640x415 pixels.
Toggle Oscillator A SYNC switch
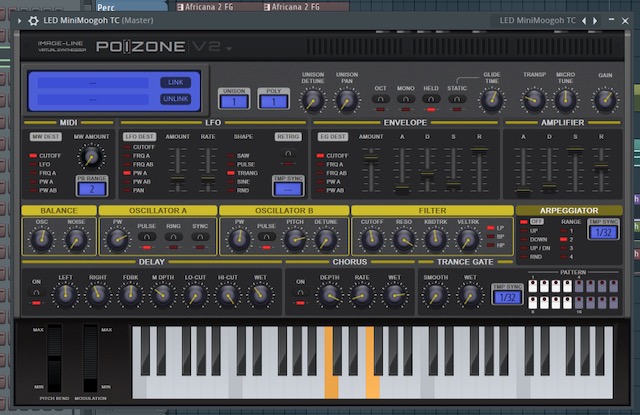click(x=200, y=237)
